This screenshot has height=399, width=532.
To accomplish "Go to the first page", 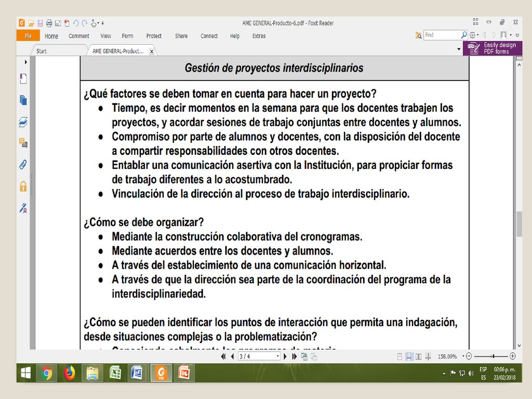I will click(223, 356).
